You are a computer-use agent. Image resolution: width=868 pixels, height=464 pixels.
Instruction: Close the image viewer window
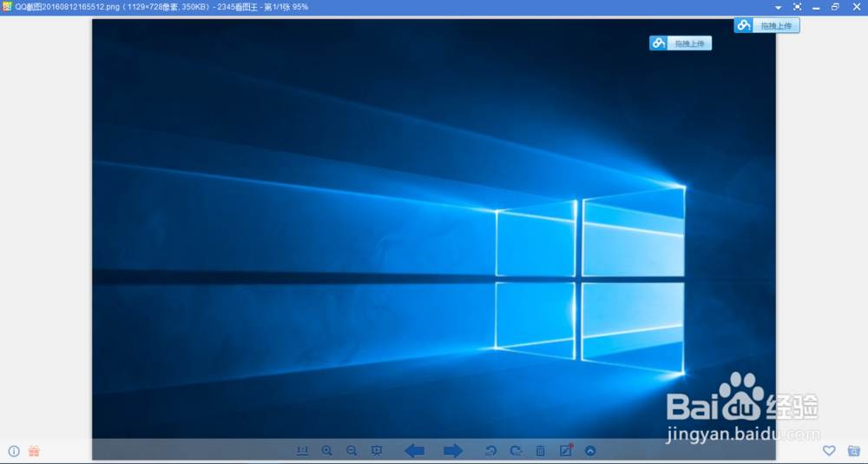point(857,7)
